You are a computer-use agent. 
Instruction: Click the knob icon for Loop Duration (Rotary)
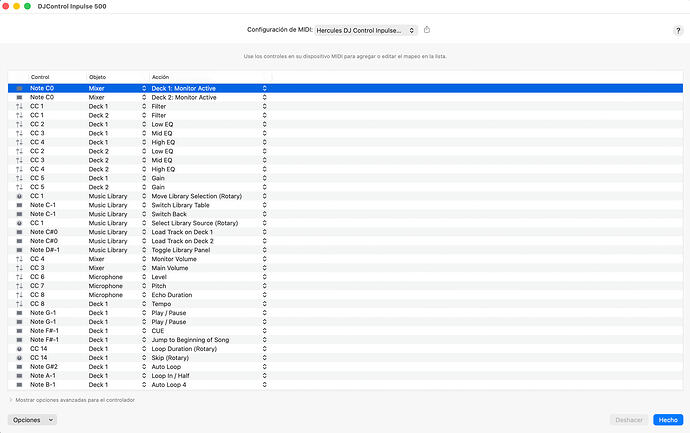19,349
